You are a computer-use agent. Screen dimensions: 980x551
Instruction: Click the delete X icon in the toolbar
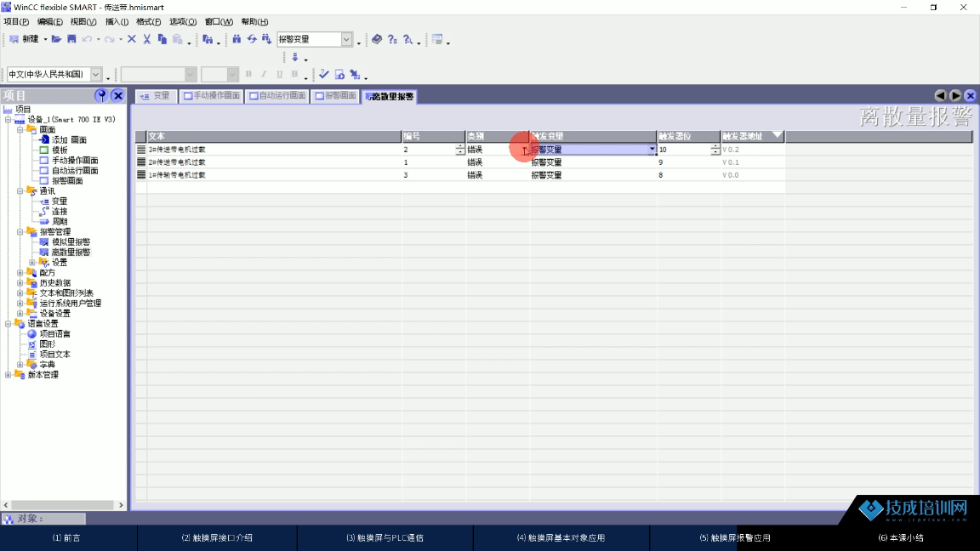(x=132, y=39)
